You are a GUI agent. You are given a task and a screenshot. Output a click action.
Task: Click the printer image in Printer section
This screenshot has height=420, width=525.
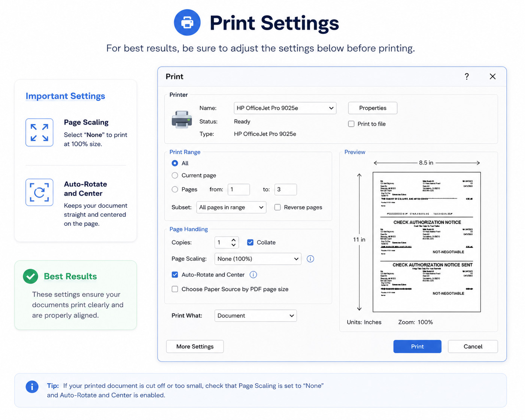(182, 120)
